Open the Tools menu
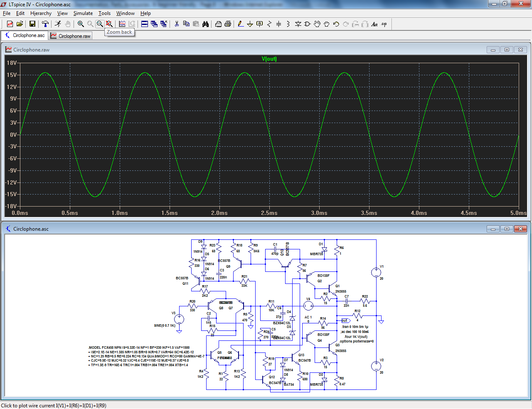This screenshot has width=532, height=409. click(104, 13)
